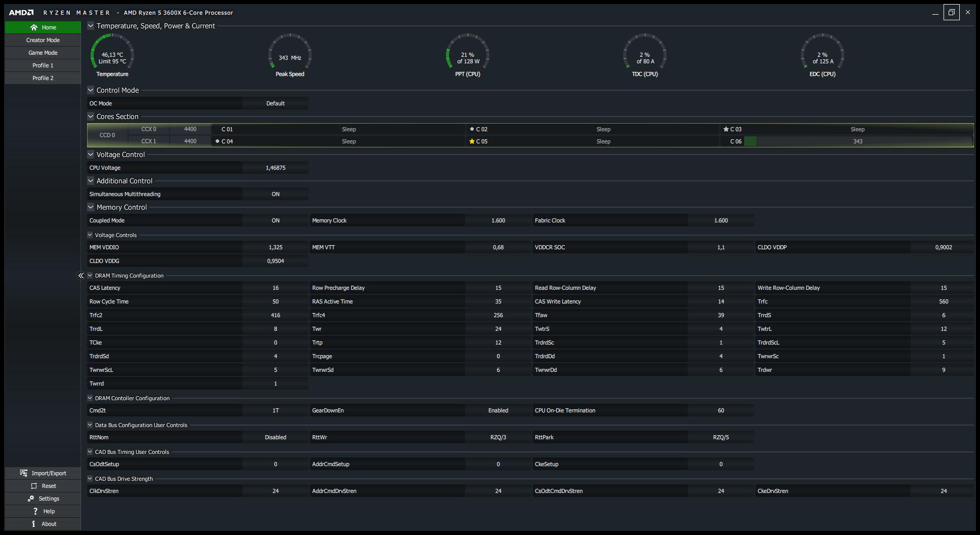Click the dot marker on core C 02
Screen dimensions: 980x535
472,129
